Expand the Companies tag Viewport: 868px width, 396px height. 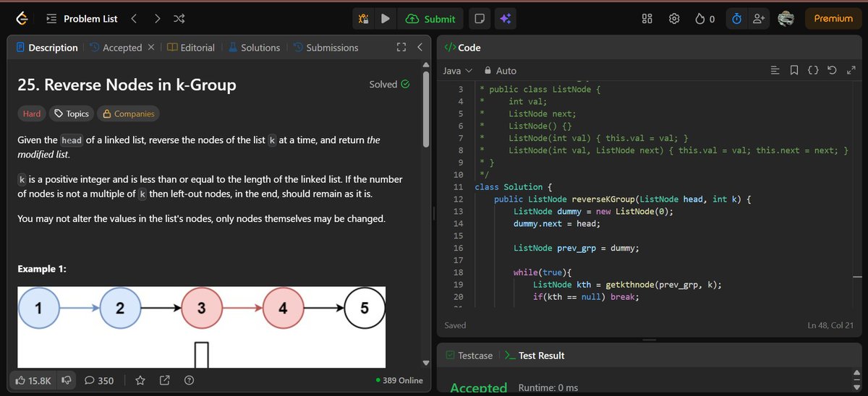(129, 113)
